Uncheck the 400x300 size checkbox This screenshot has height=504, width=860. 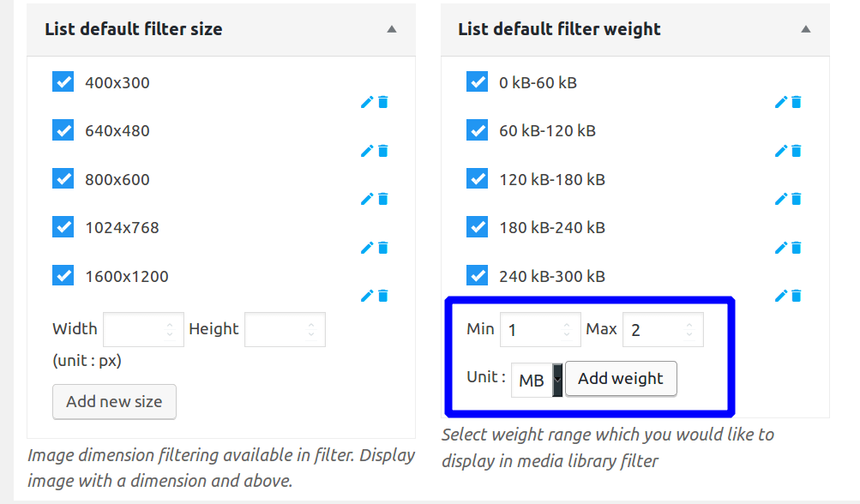pos(63,82)
